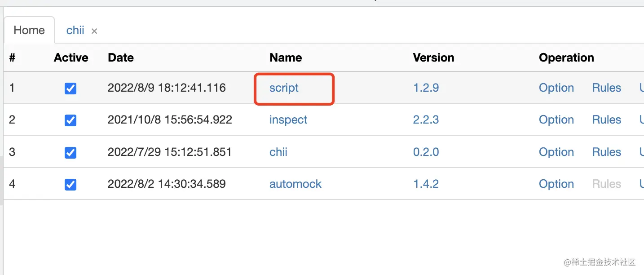Click version 0.2.0 link
The image size is (644, 275).
tap(426, 152)
